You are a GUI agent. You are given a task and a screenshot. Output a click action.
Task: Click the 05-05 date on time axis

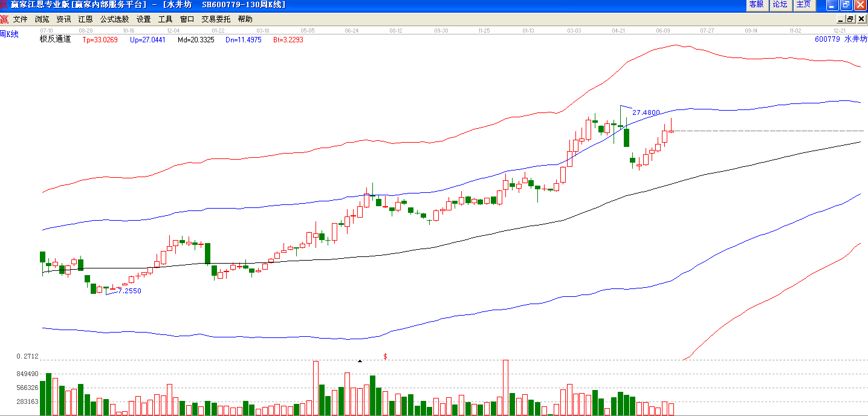(308, 30)
